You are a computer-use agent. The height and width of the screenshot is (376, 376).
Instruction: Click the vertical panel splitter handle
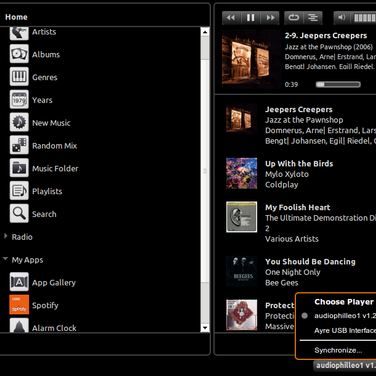pos(205,171)
